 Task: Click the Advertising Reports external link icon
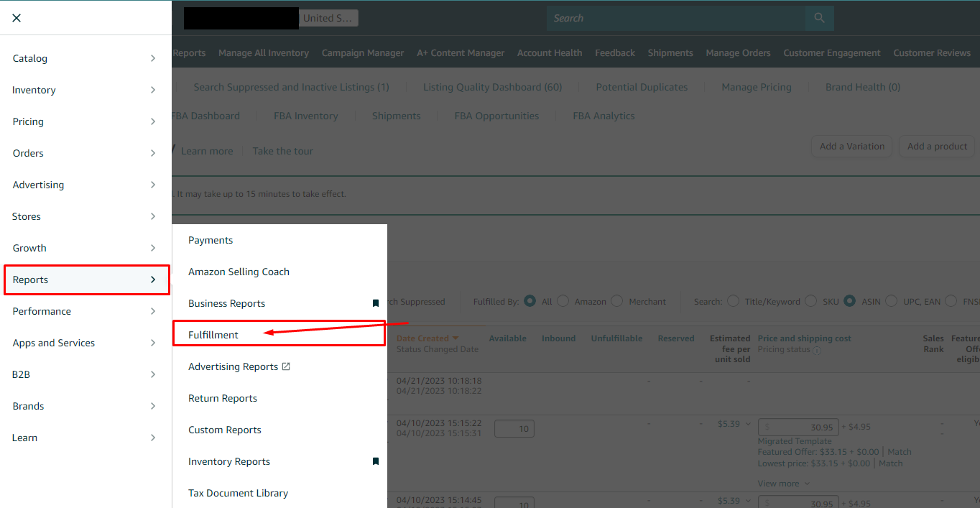pos(286,366)
